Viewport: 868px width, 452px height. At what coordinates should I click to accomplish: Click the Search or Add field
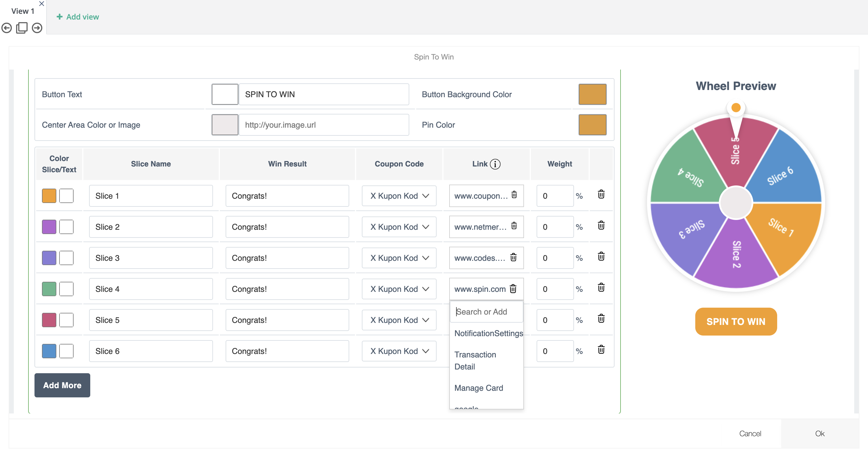pyautogui.click(x=487, y=312)
